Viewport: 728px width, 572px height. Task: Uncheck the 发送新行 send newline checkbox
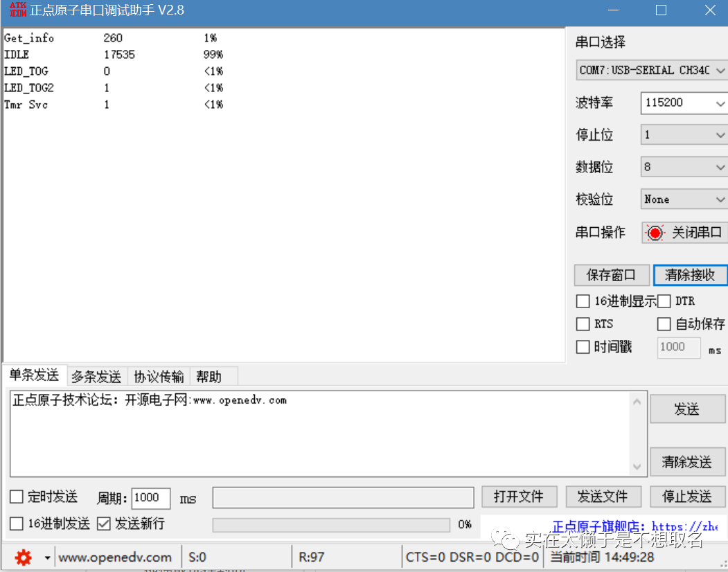[103, 524]
